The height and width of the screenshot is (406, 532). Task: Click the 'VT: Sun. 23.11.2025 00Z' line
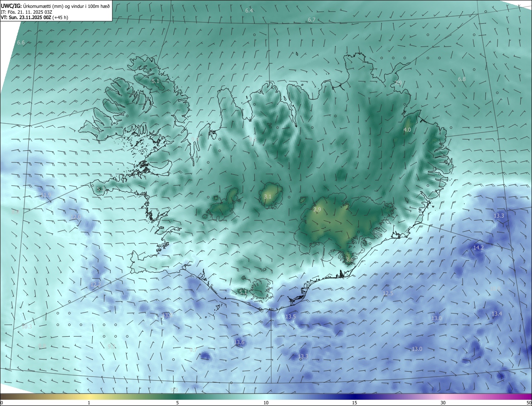point(25,17)
